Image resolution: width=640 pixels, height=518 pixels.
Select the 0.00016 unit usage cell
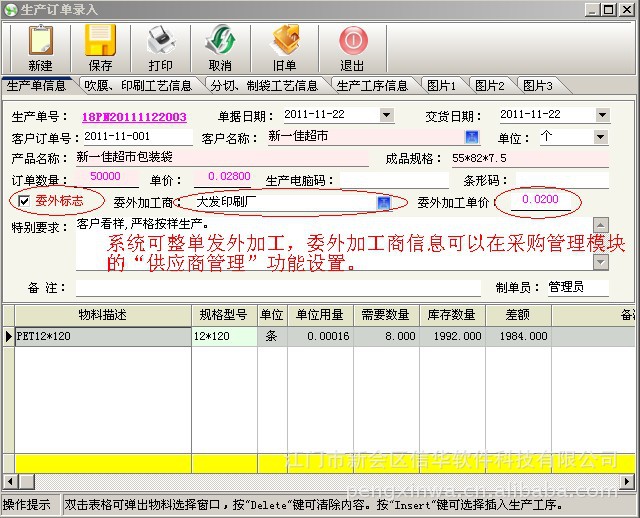coord(320,337)
